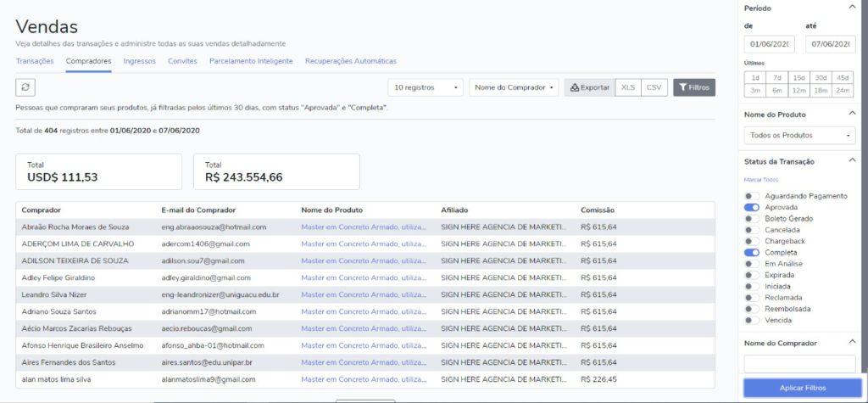The width and height of the screenshot is (868, 403).
Task: Open the Parcelamento Inteligente tab
Action: click(251, 61)
